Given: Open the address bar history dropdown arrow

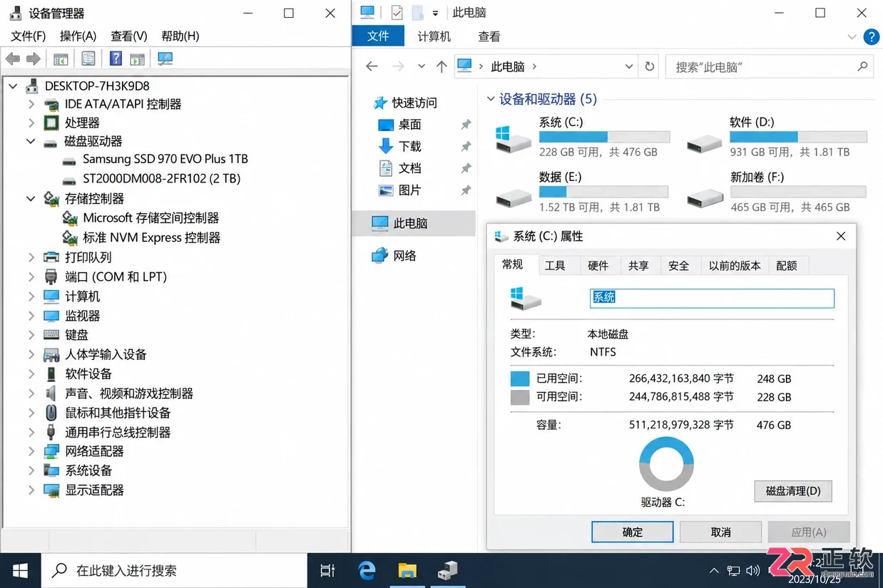Looking at the screenshot, I should coord(628,67).
